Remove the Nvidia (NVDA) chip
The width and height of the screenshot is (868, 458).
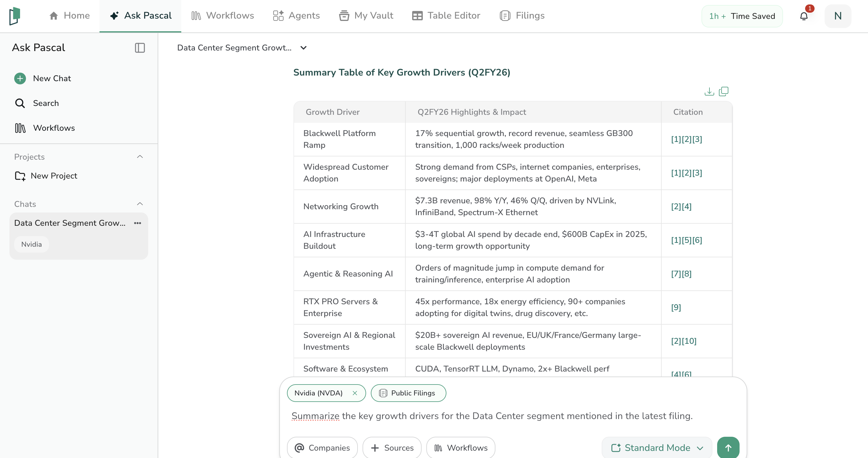[x=355, y=393]
